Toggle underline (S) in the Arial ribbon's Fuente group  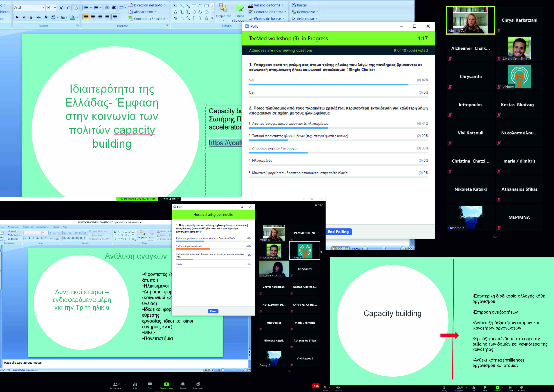tap(31, 17)
